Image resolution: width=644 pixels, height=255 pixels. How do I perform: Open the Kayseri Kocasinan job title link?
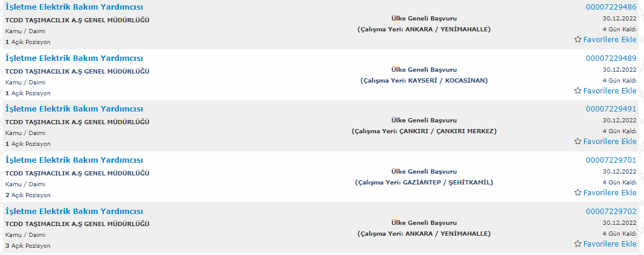[74, 58]
